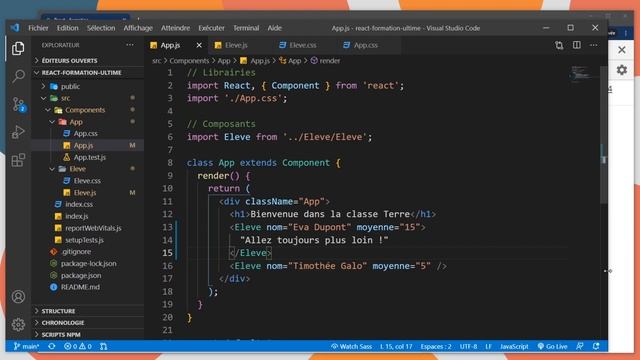The height and width of the screenshot is (360, 640).
Task: Open Eleve.js in the explorer tree
Action: click(88, 193)
